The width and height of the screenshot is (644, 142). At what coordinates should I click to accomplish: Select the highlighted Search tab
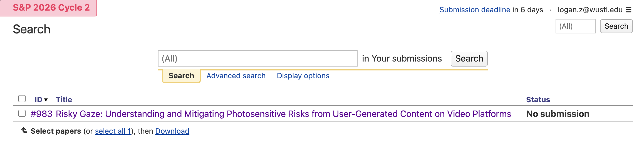pyautogui.click(x=181, y=76)
